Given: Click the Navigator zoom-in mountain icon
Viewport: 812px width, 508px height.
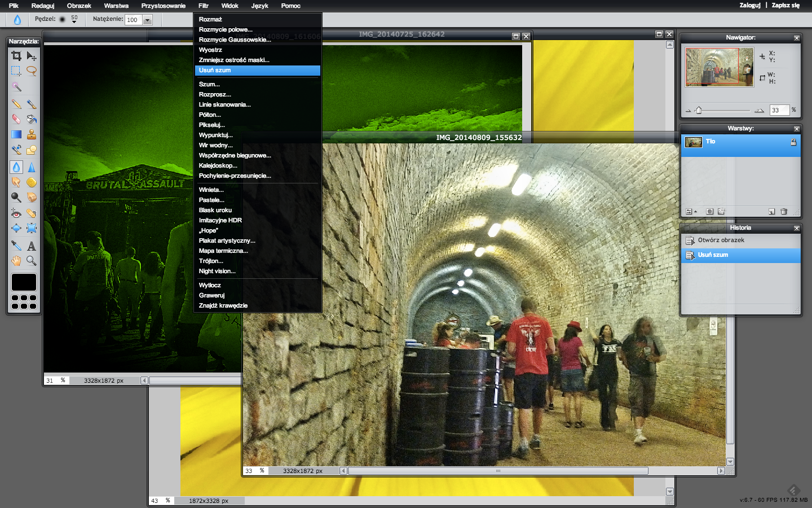Looking at the screenshot, I should tap(759, 111).
